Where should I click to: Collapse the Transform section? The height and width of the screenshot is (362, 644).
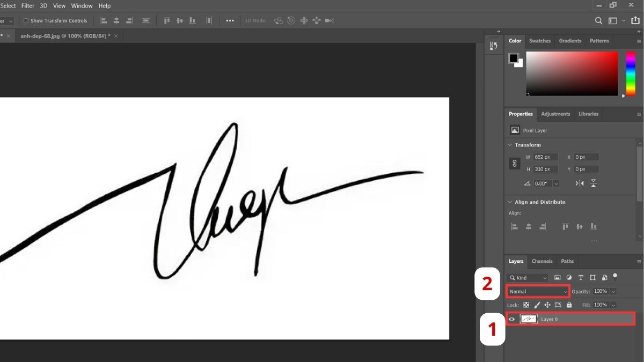coord(509,145)
